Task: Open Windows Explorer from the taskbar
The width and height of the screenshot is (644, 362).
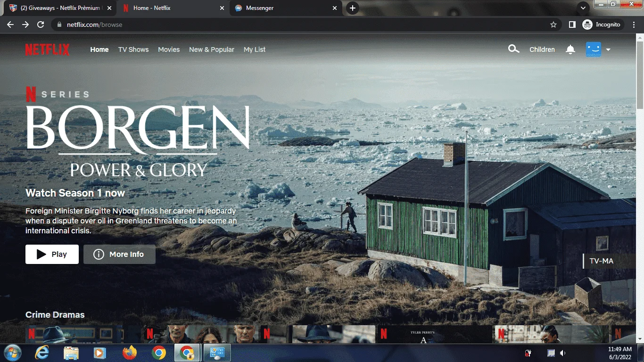Action: (71, 353)
